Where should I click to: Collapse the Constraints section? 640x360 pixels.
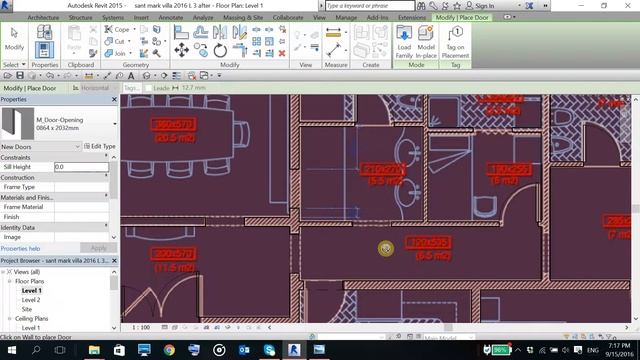(x=107, y=157)
